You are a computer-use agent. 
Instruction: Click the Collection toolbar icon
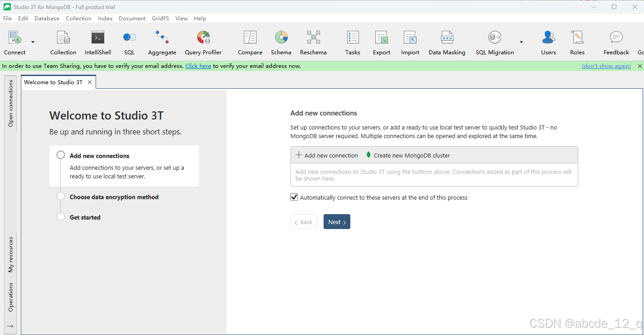[x=63, y=38]
